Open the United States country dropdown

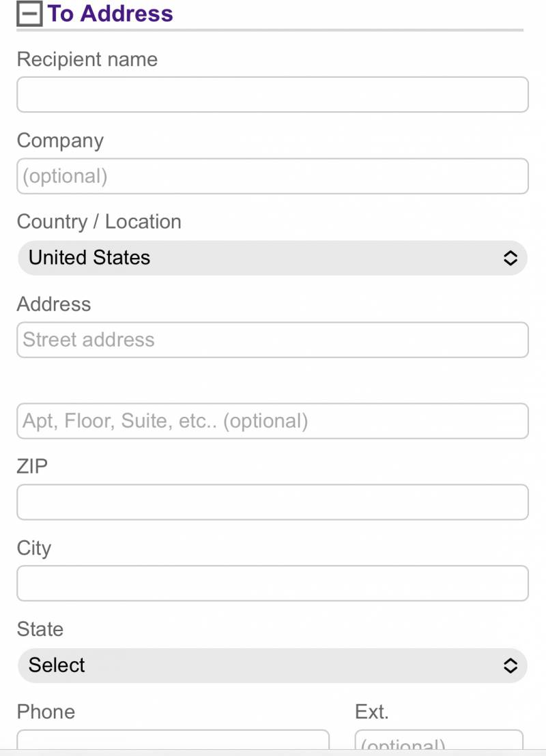tap(272, 258)
